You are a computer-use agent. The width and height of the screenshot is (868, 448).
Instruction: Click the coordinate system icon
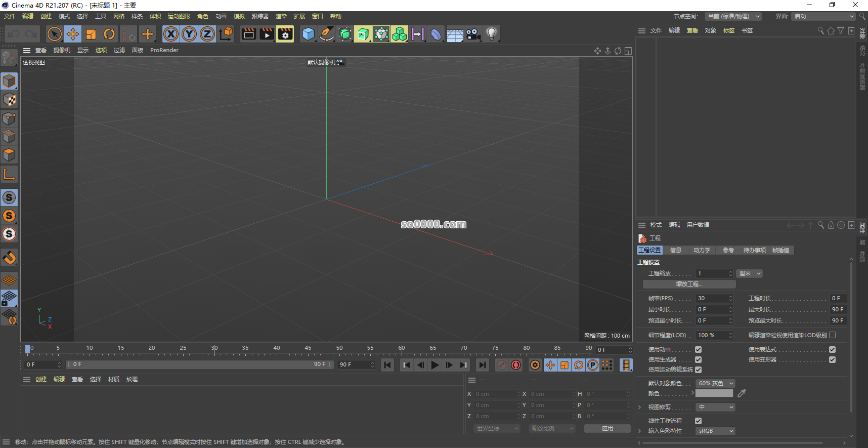point(226,34)
